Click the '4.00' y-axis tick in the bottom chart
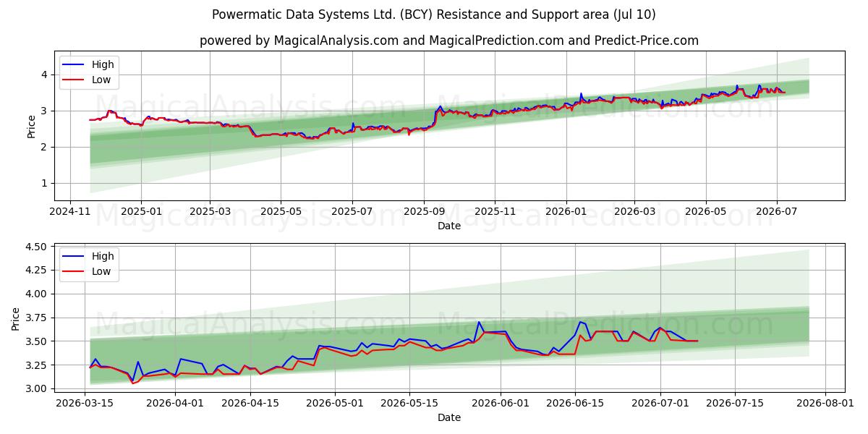The width and height of the screenshot is (868, 434). tap(37, 294)
